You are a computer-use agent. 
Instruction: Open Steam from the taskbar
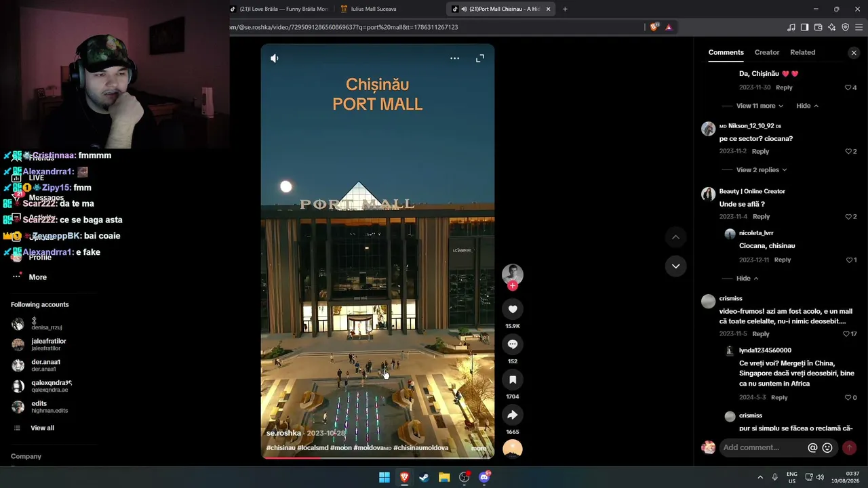424,477
